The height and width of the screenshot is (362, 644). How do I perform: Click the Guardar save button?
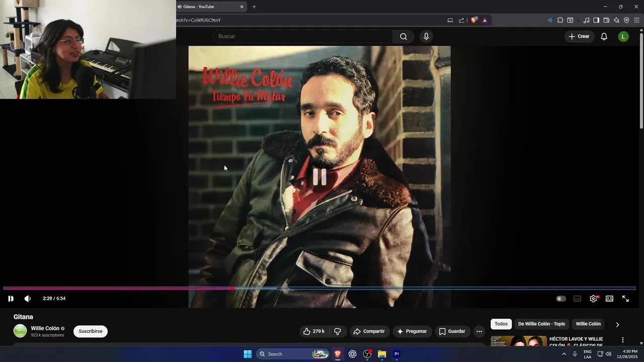coord(452,331)
